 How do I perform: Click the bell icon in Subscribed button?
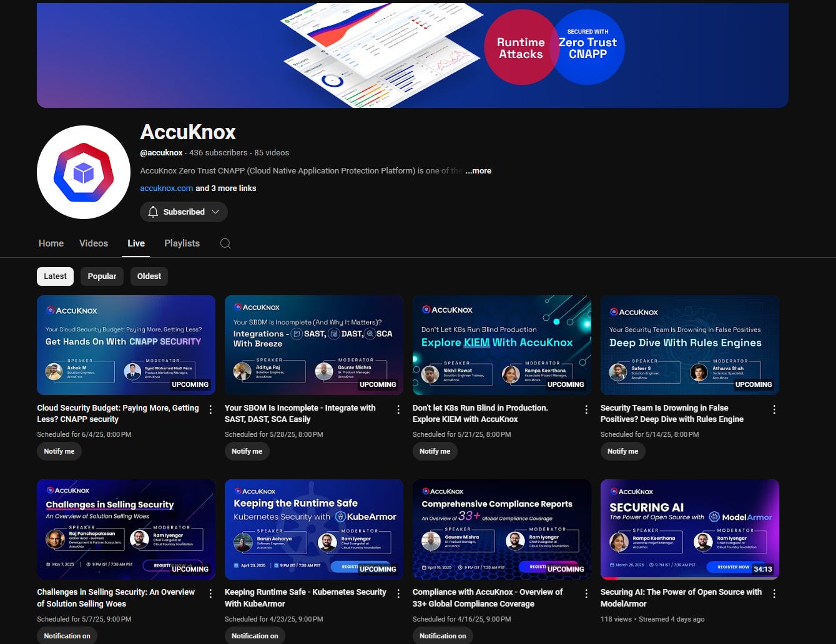pos(153,212)
